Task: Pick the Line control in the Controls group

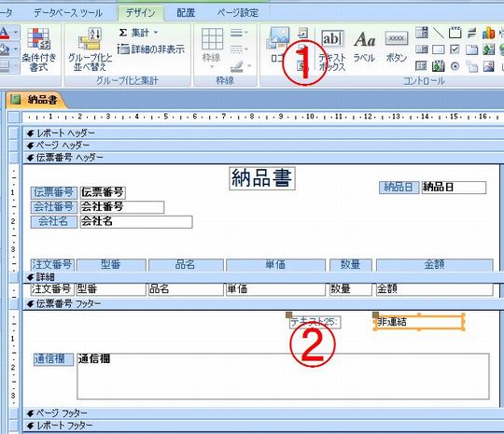Action: [439, 33]
